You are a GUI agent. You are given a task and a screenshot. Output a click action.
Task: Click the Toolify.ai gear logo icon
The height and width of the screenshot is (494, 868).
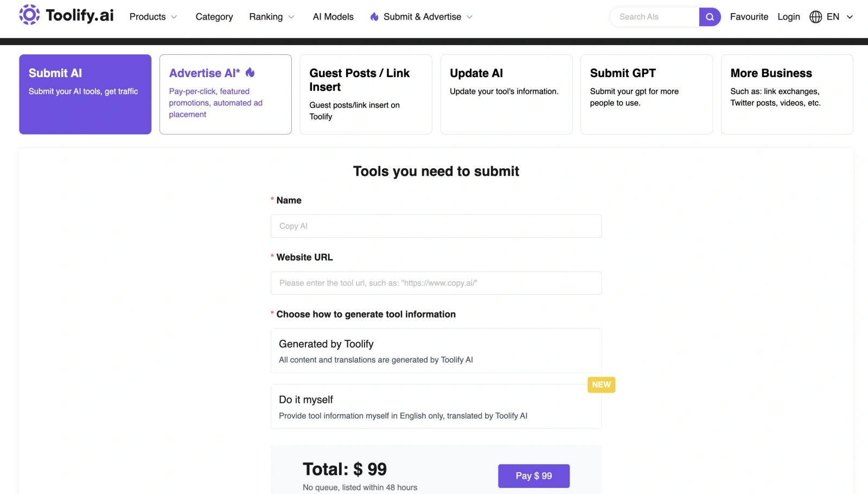click(29, 15)
